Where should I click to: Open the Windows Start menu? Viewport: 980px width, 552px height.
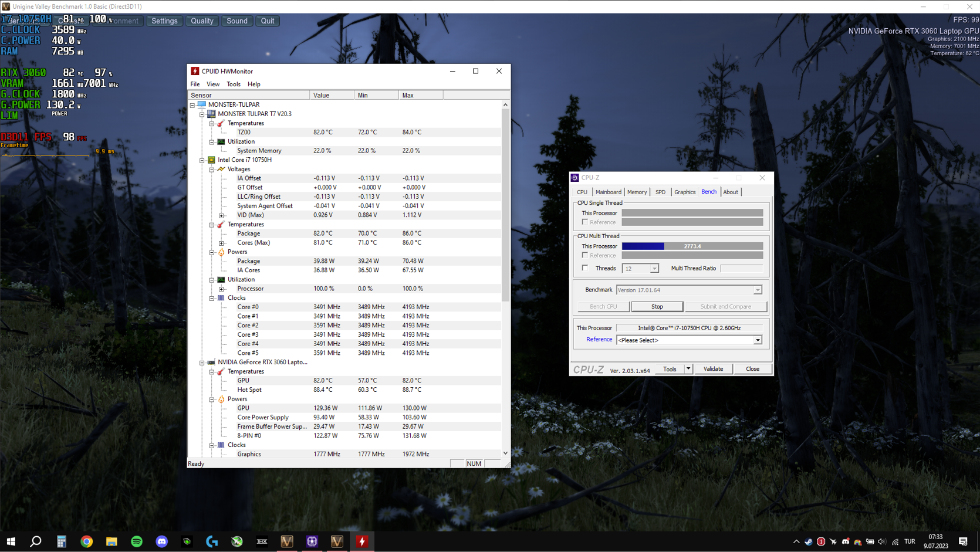[11, 541]
